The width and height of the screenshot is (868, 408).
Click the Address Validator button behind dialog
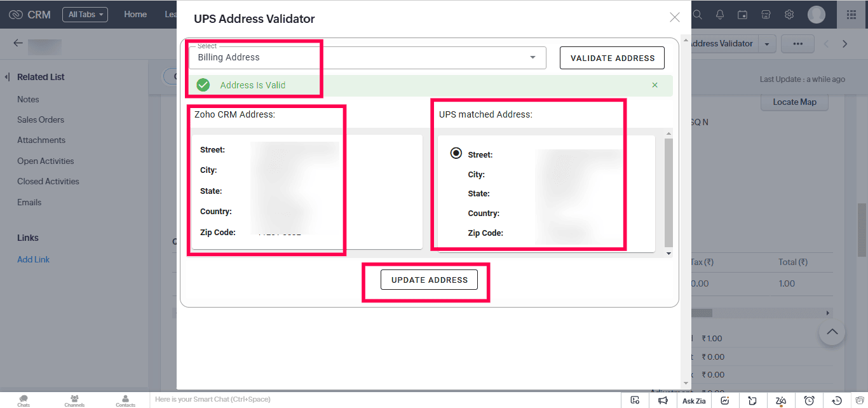point(724,44)
